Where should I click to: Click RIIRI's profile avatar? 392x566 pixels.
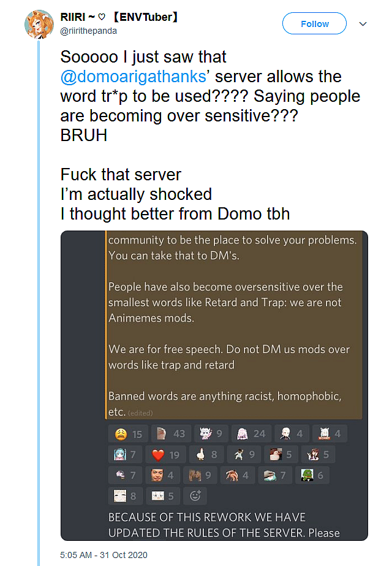click(x=40, y=23)
